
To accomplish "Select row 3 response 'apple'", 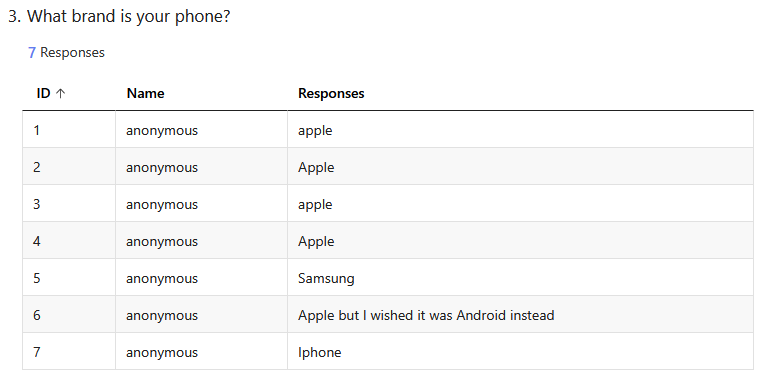I will [x=315, y=204].
